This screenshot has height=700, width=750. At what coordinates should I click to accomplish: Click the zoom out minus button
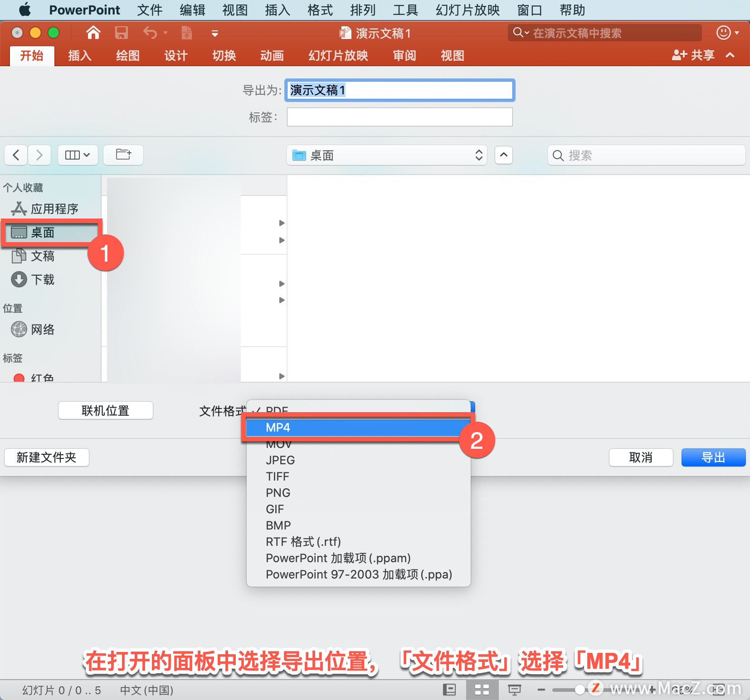(x=541, y=690)
